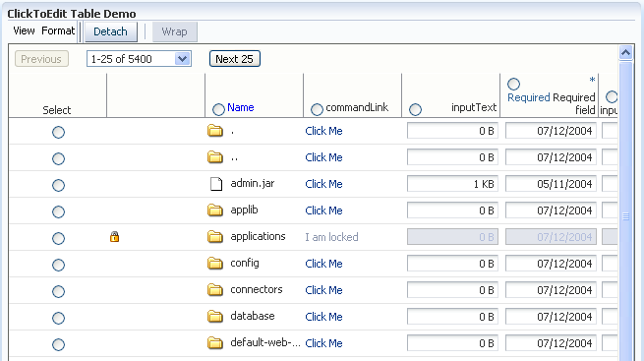Click the ClickToEdit Table Demo title

72,14
